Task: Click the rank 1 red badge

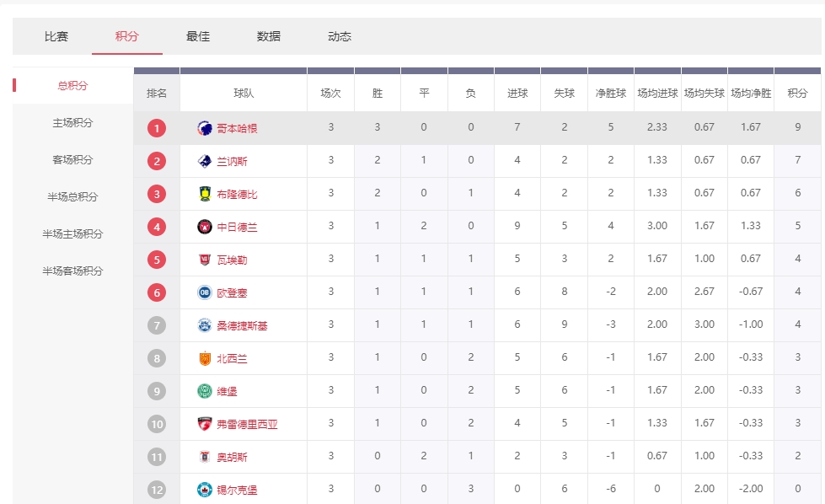Action: click(157, 128)
